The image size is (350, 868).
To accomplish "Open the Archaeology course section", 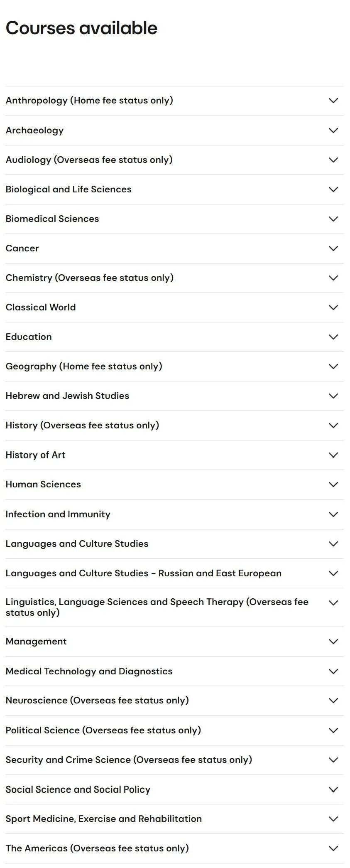I will tap(174, 130).
